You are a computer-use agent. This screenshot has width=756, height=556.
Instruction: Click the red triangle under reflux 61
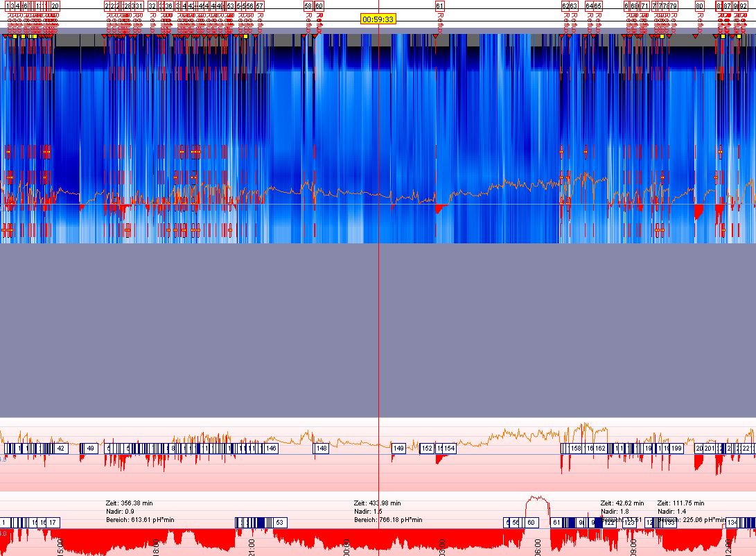click(435, 35)
